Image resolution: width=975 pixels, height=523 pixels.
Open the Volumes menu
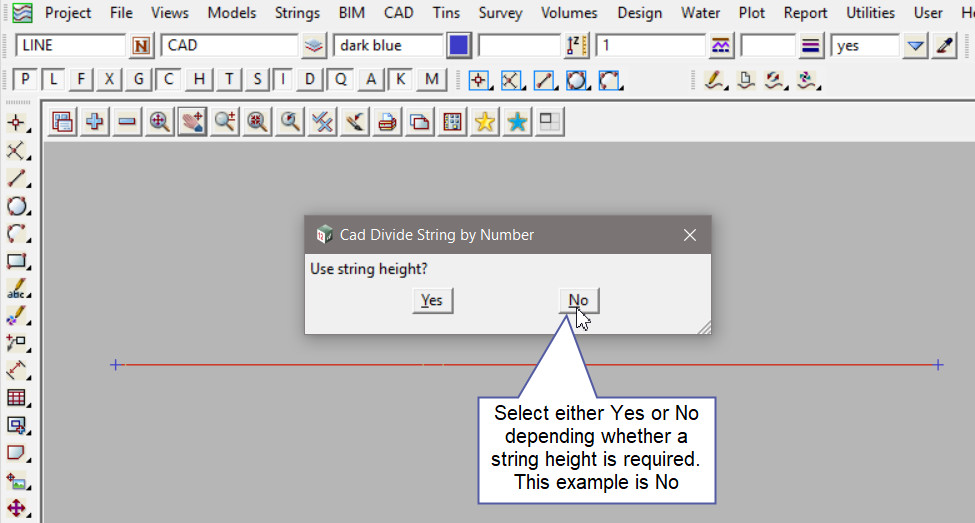click(569, 13)
